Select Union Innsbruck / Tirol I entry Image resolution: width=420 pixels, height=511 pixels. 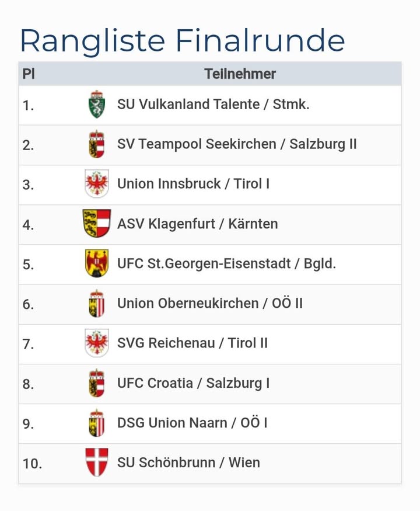point(193,184)
